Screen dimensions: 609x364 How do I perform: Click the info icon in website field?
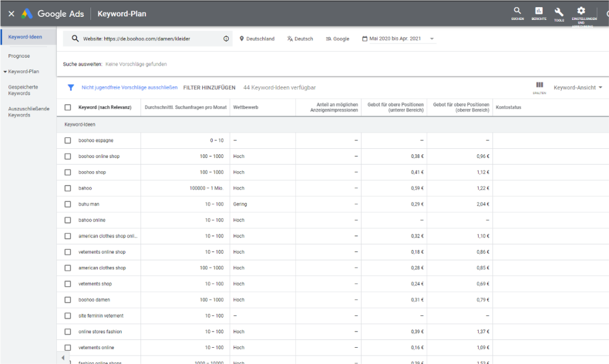[226, 39]
